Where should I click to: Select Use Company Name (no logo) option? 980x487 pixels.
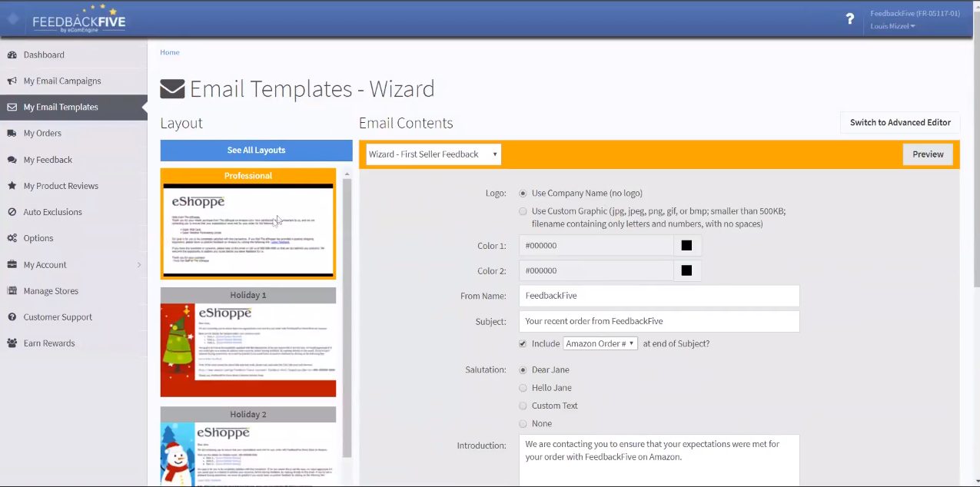pos(523,194)
